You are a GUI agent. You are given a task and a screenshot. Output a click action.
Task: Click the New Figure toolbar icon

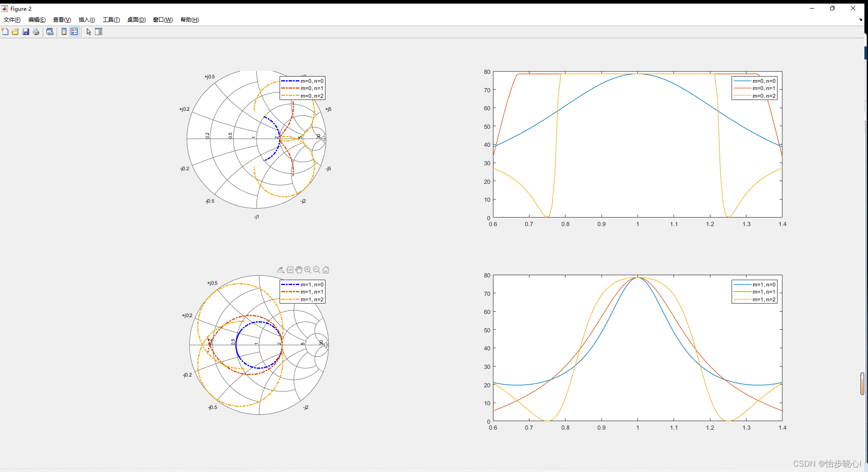[5, 32]
